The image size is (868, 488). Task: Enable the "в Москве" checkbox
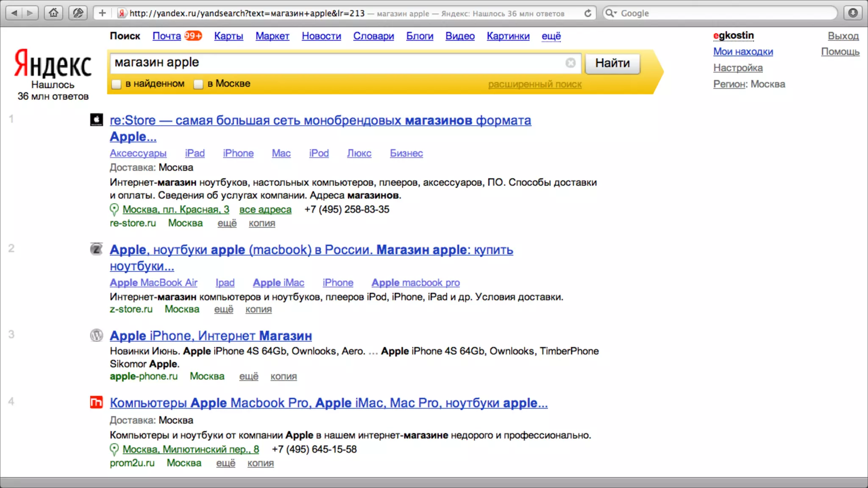pos(198,84)
